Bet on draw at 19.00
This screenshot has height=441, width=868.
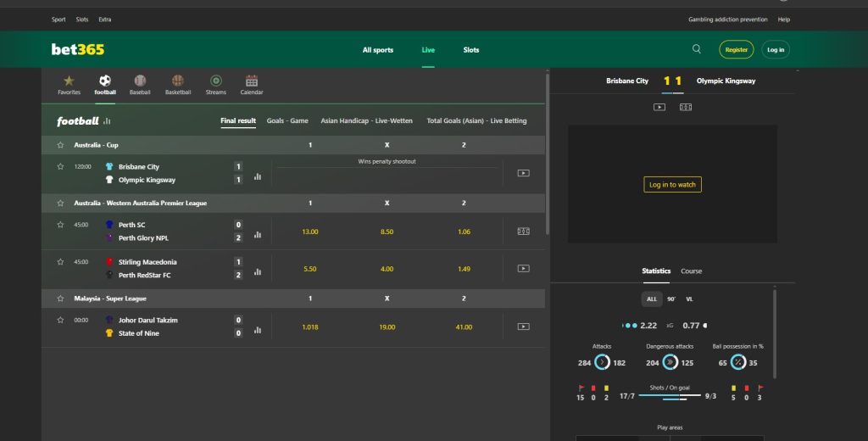387,327
